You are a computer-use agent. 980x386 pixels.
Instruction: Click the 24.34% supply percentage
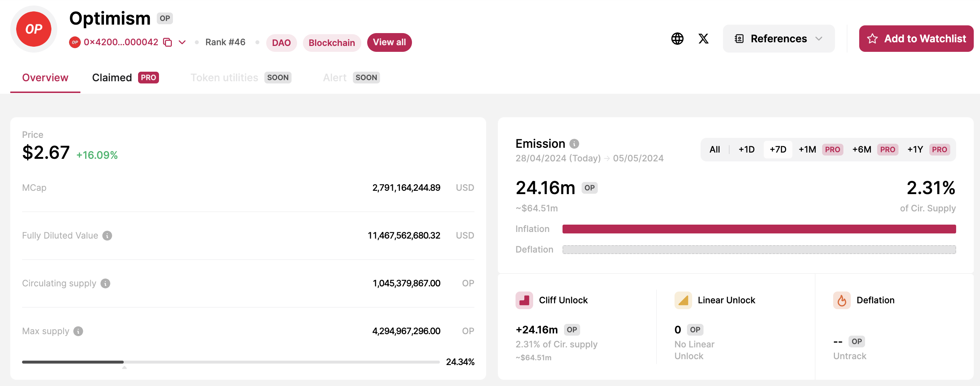pos(460,362)
